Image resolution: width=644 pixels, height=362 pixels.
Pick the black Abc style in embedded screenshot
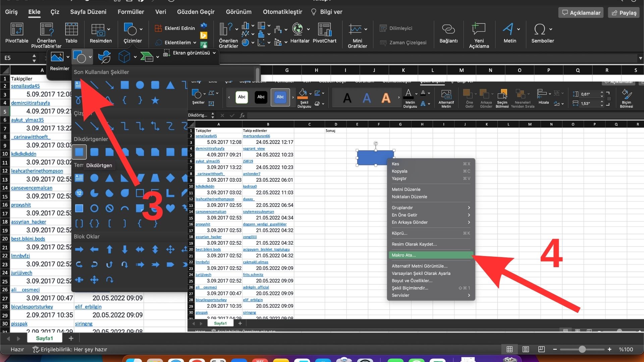click(x=261, y=97)
